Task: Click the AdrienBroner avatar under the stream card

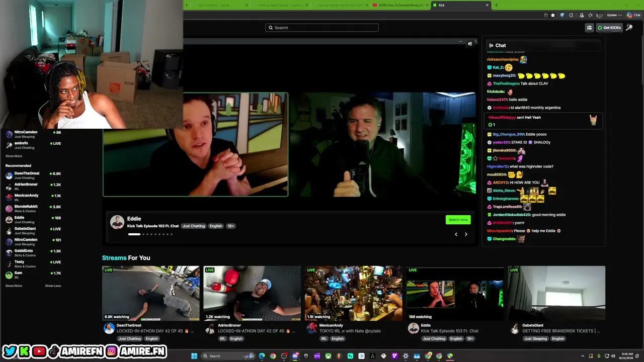Action: pos(210,328)
